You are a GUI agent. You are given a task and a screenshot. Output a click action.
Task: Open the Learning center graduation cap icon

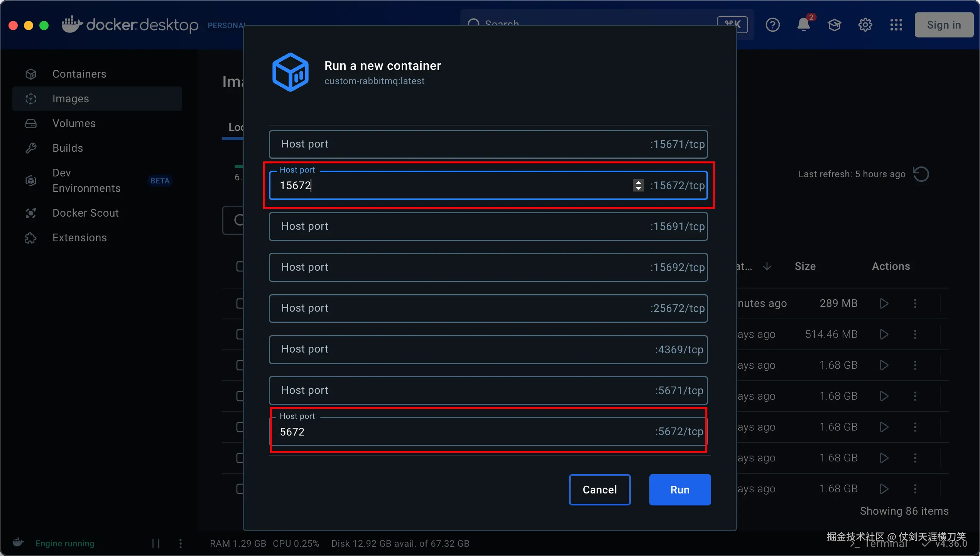834,25
